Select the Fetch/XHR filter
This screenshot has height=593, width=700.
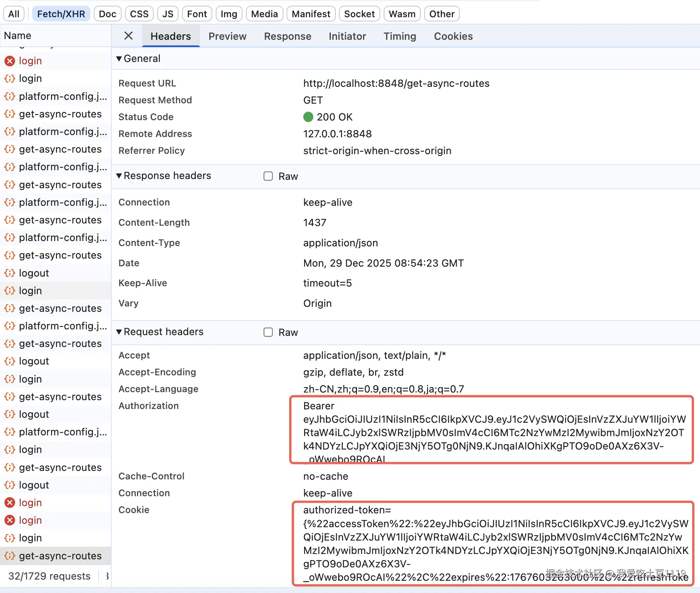[x=61, y=14]
